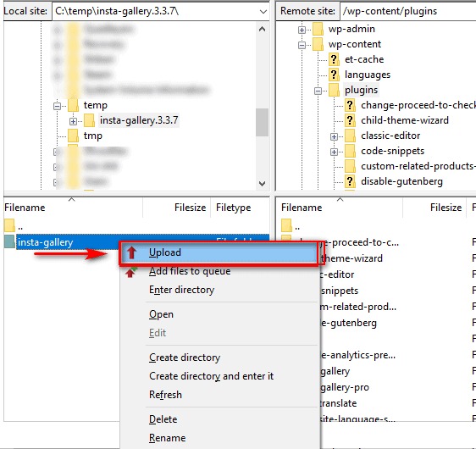Select Rename in the context menu
476x449 pixels.
tap(219, 438)
